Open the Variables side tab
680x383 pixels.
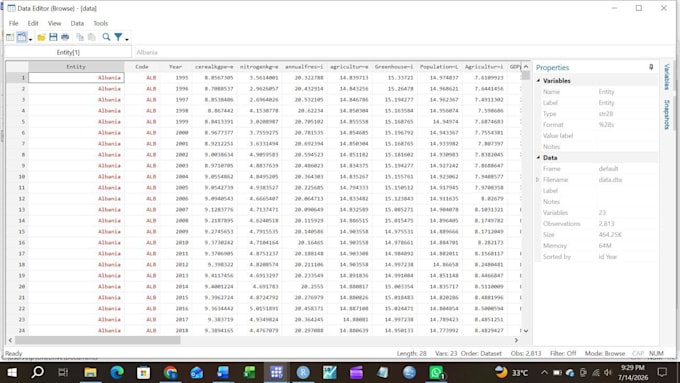pos(667,77)
